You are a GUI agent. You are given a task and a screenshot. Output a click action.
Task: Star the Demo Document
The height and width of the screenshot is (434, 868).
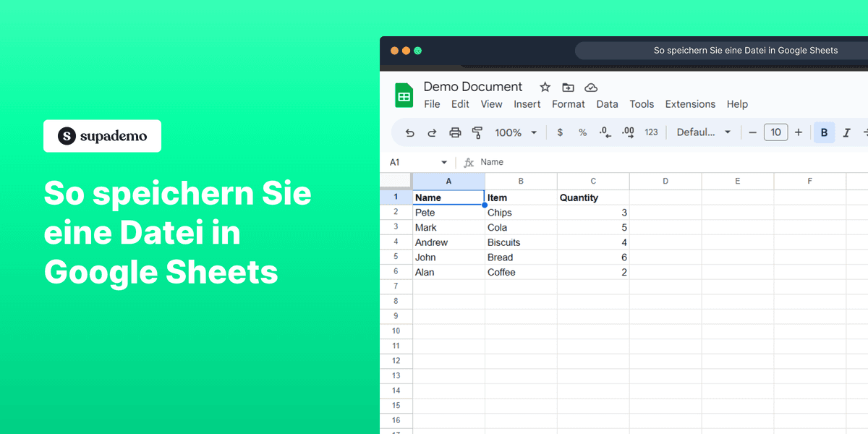click(544, 86)
